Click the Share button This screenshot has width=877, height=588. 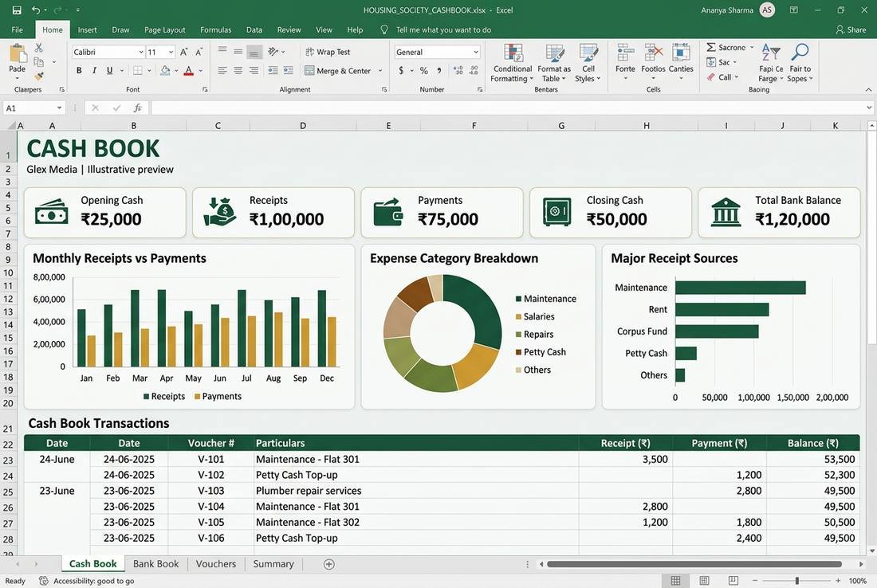[x=851, y=29]
